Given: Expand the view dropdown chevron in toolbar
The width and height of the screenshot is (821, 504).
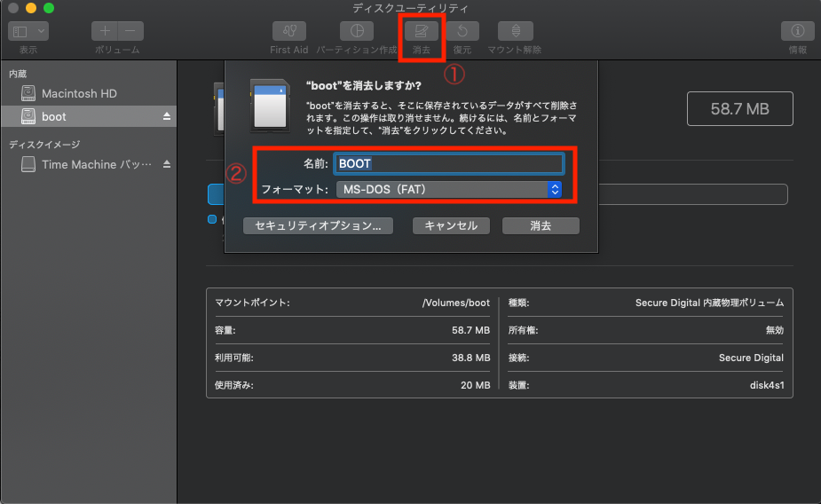Looking at the screenshot, I should [42, 31].
